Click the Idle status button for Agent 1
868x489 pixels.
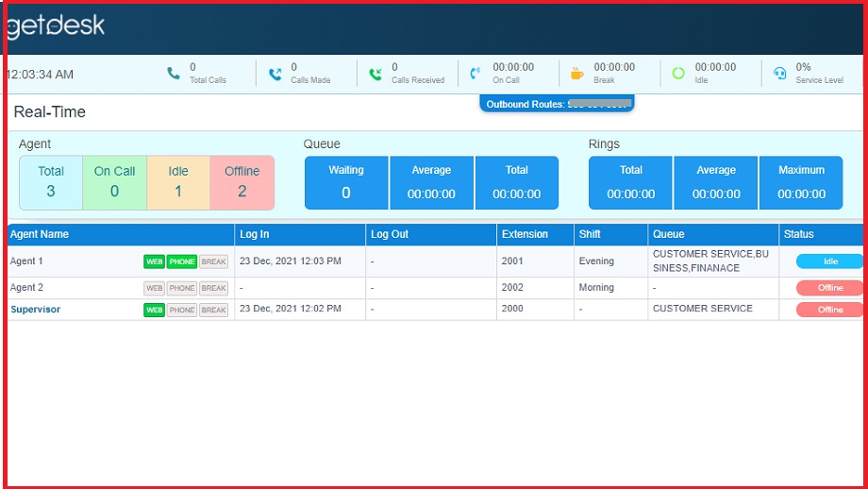829,261
